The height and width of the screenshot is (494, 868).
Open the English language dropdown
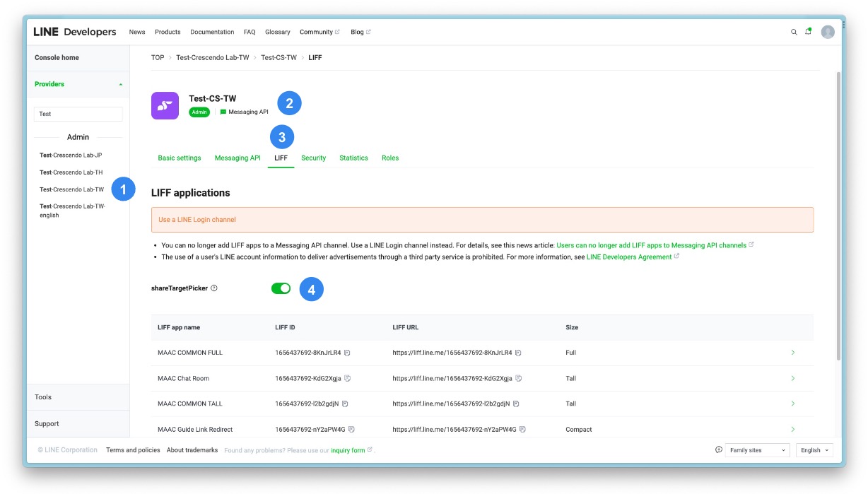815,450
